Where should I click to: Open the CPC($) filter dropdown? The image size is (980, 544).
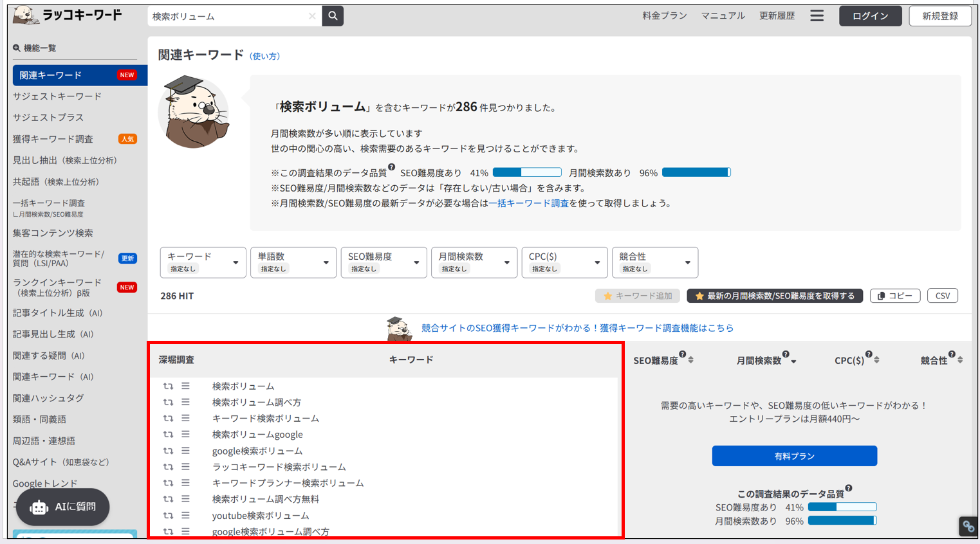tap(564, 262)
